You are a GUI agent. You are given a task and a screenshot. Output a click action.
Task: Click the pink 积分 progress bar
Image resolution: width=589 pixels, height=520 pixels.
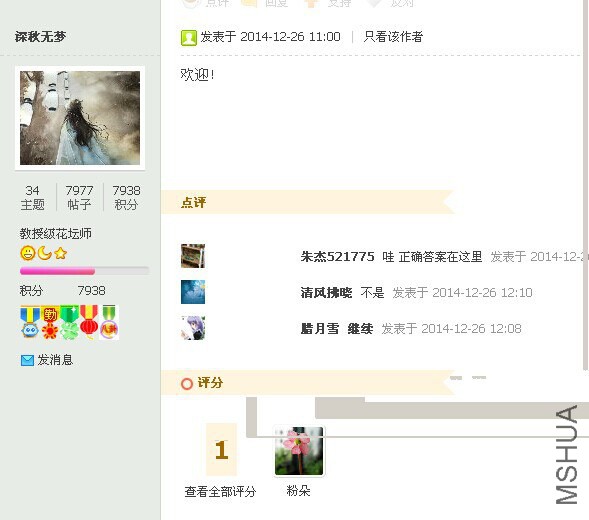85,271
